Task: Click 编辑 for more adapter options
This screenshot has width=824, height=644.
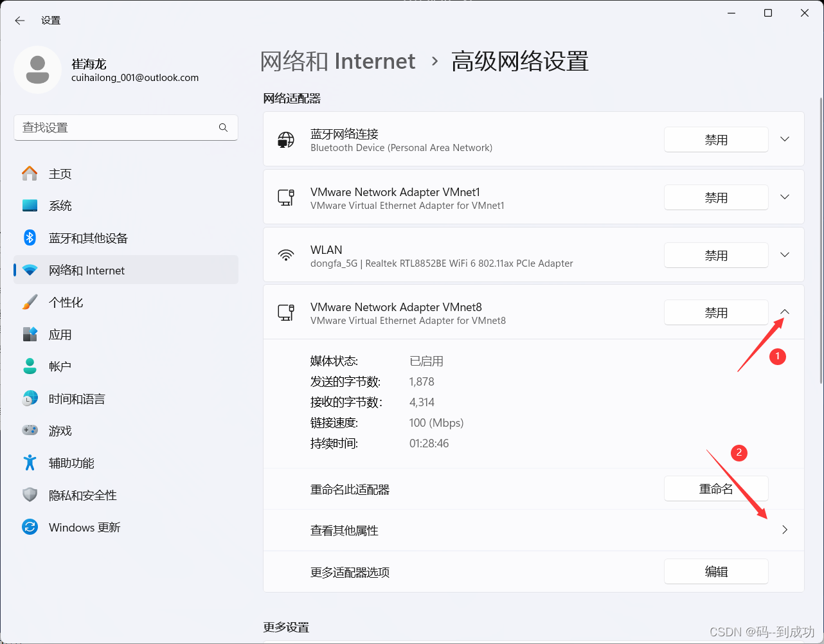Action: [x=716, y=571]
